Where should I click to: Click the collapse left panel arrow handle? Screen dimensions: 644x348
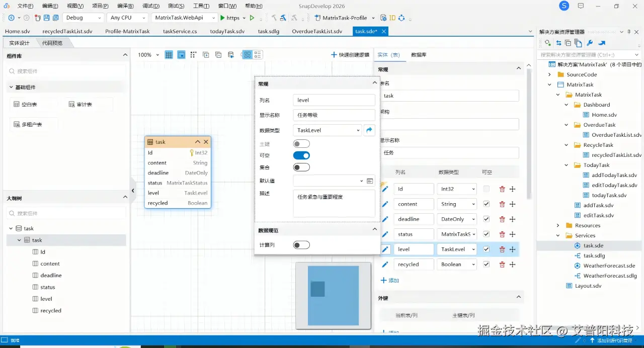point(133,191)
